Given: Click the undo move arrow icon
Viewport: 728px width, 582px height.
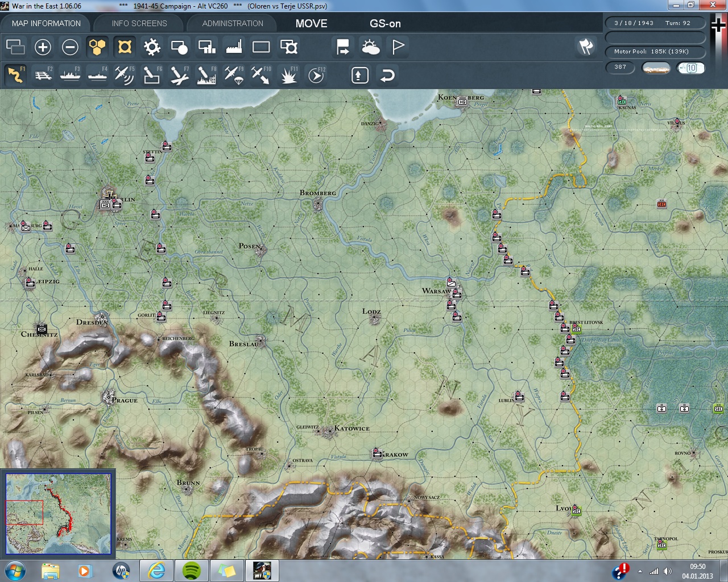Looking at the screenshot, I should [387, 75].
